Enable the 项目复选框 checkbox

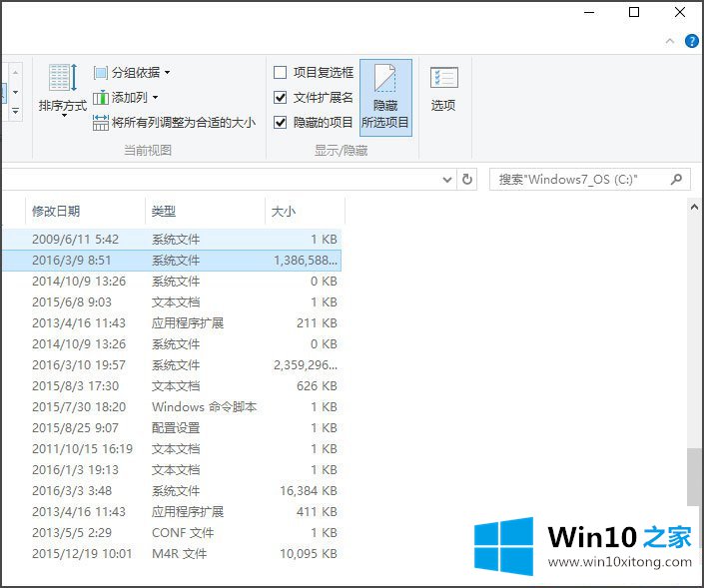point(281,73)
